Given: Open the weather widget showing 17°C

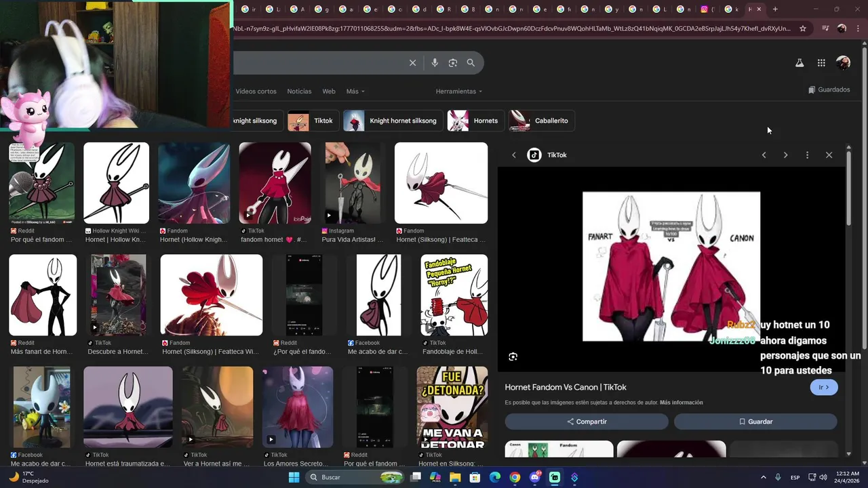Looking at the screenshot, I should pyautogui.click(x=27, y=477).
